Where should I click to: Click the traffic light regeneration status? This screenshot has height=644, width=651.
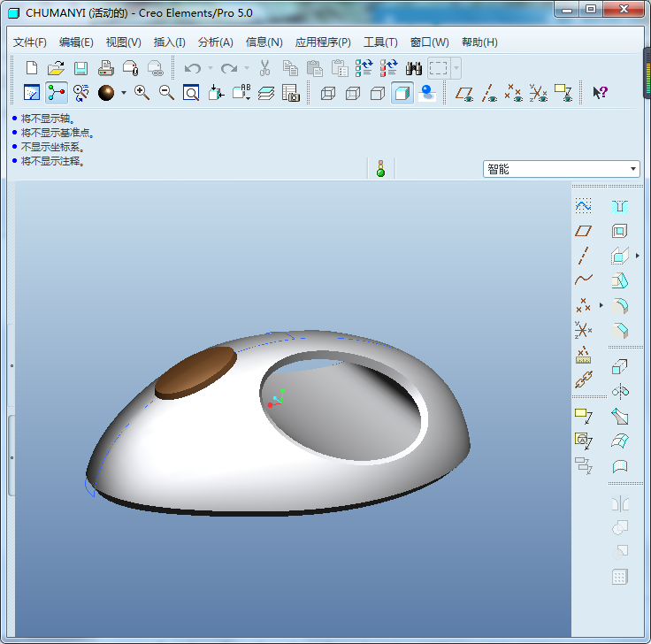click(x=380, y=168)
